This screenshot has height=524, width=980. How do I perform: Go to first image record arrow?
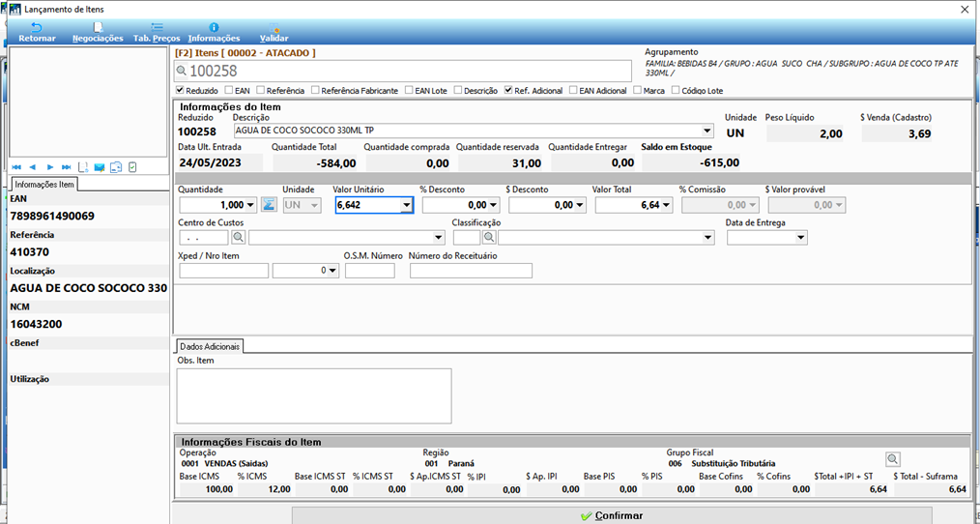[x=16, y=167]
